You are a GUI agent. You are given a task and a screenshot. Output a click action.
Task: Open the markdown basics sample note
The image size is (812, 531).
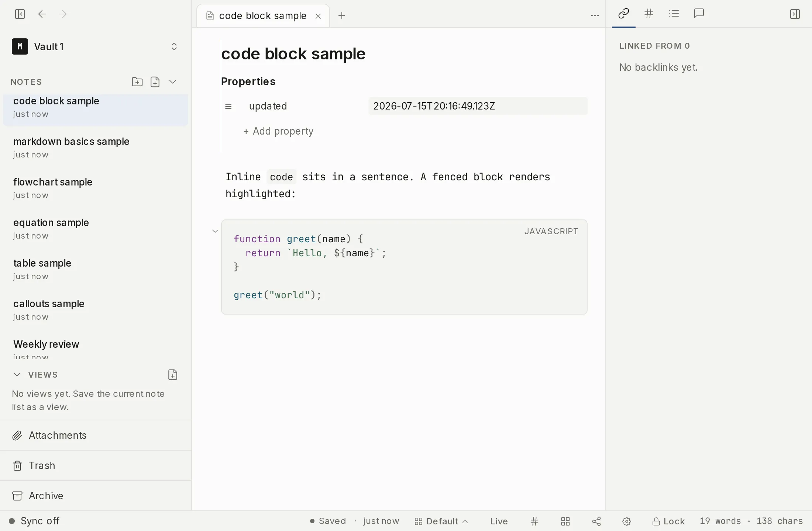tap(96, 147)
